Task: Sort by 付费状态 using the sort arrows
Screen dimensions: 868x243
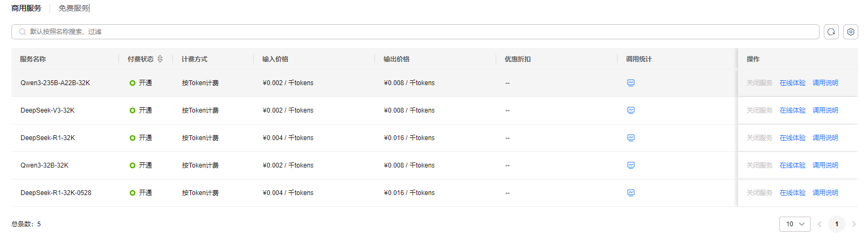Action: [160, 59]
